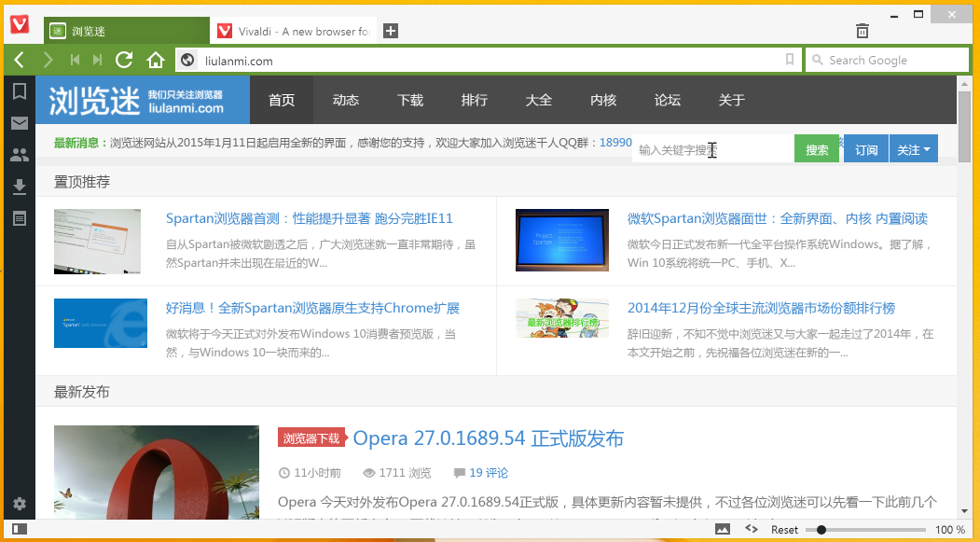
Task: Open the 下载 navigation item
Action: (x=410, y=100)
